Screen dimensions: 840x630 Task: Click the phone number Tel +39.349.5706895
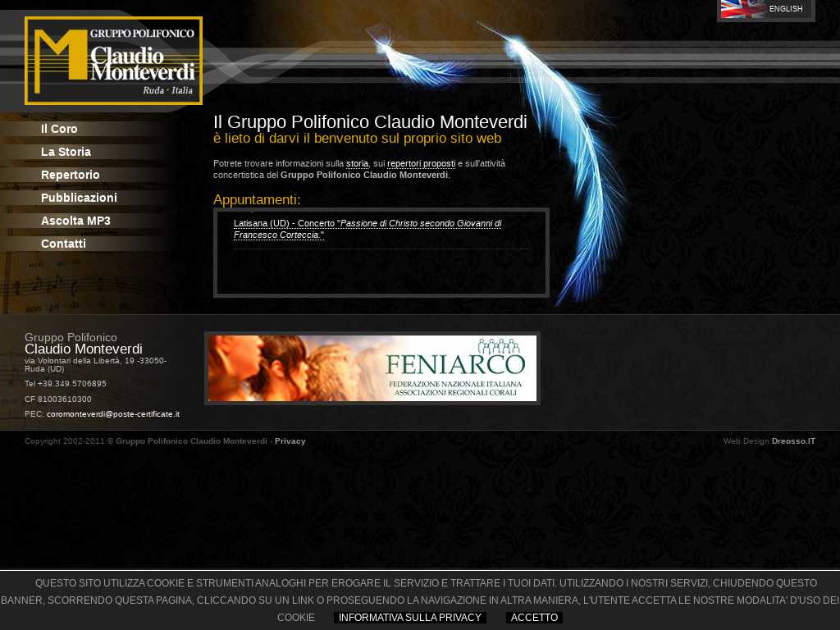(66, 384)
